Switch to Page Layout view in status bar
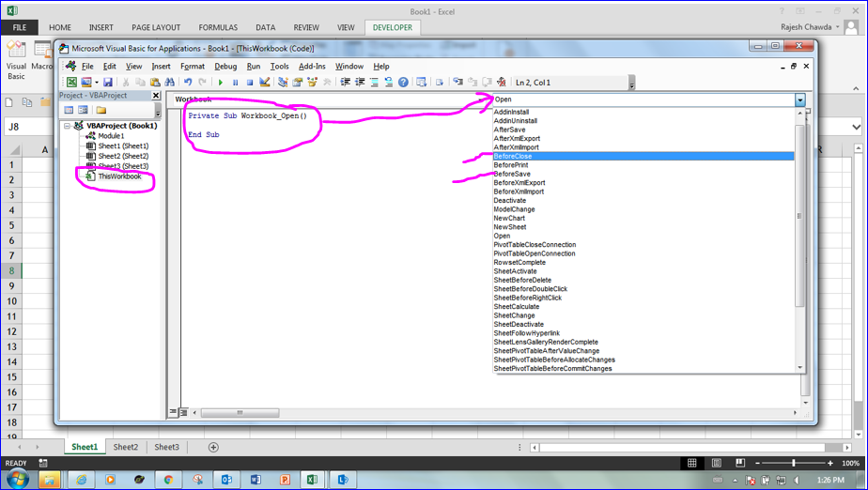The height and width of the screenshot is (490, 868). 717,463
